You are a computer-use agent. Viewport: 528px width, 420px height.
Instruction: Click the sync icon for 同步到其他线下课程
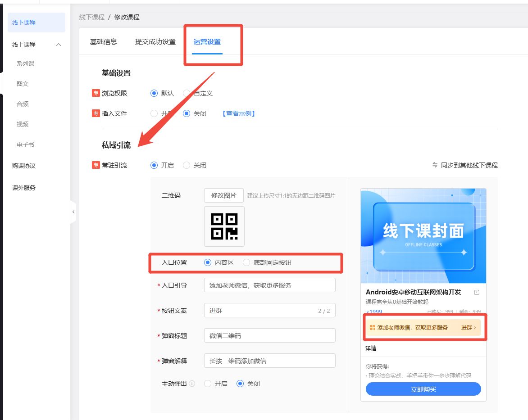(x=435, y=165)
